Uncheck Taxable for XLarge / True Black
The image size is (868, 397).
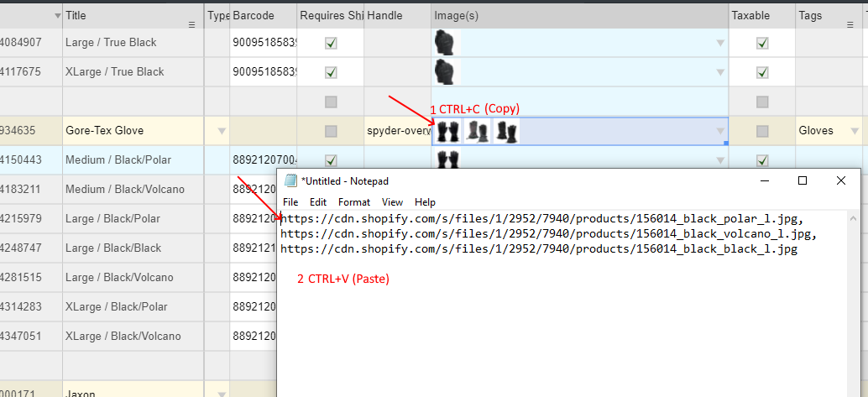coord(762,72)
